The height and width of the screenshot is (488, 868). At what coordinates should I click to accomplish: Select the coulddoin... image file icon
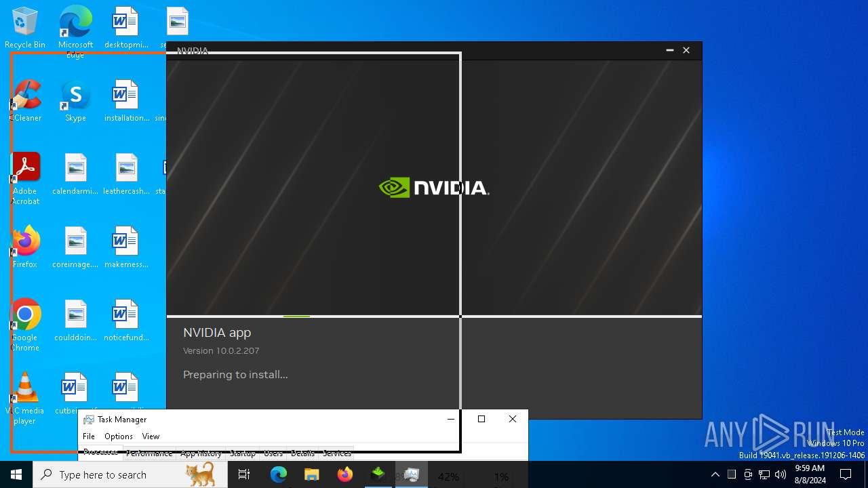75,321
